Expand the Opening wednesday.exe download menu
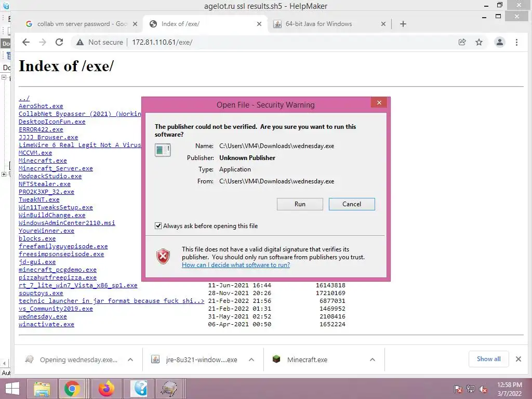The height and width of the screenshot is (399, 532). [x=130, y=360]
